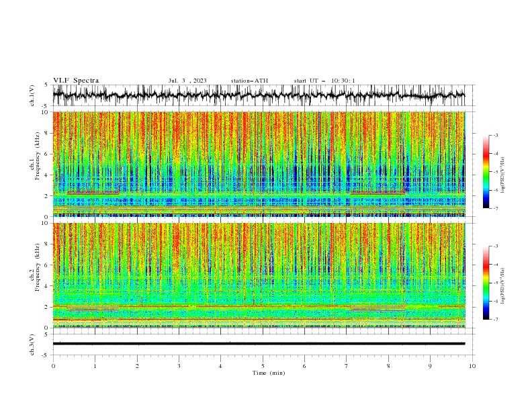Click time axis tick label "1"
This screenshot has height=411, width=532.
[x=95, y=366]
